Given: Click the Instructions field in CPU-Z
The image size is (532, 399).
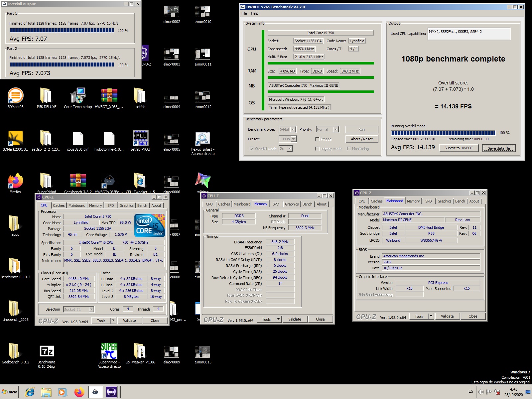Looking at the screenshot, I should coord(114,262).
